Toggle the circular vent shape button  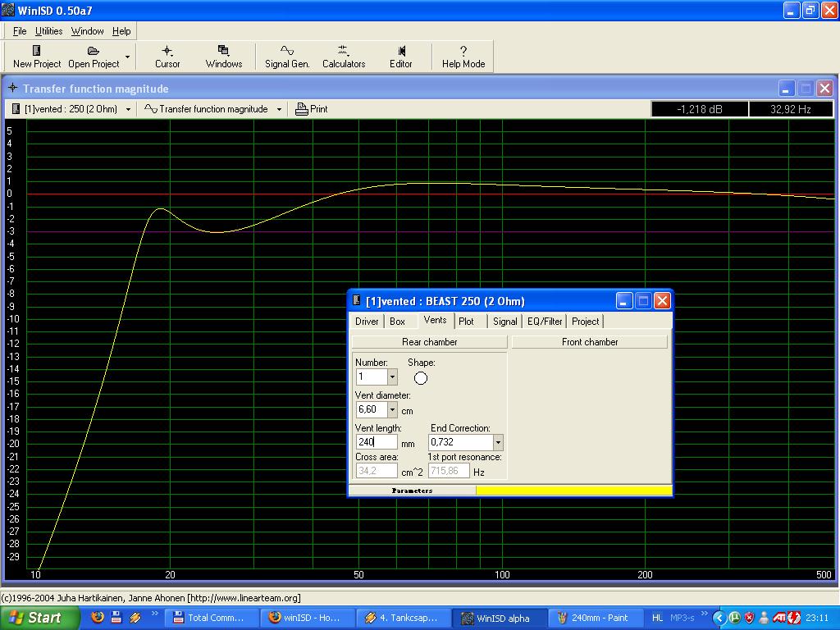pyautogui.click(x=421, y=378)
